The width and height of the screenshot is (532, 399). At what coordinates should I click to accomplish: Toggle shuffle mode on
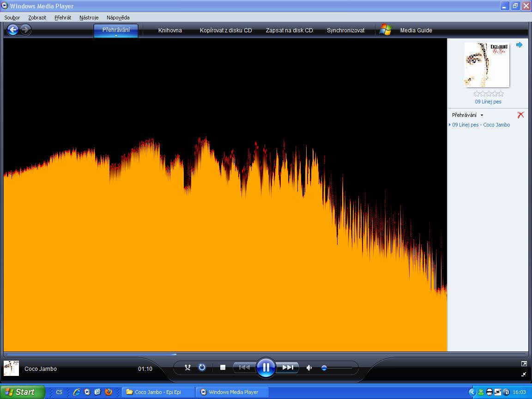pyautogui.click(x=187, y=368)
